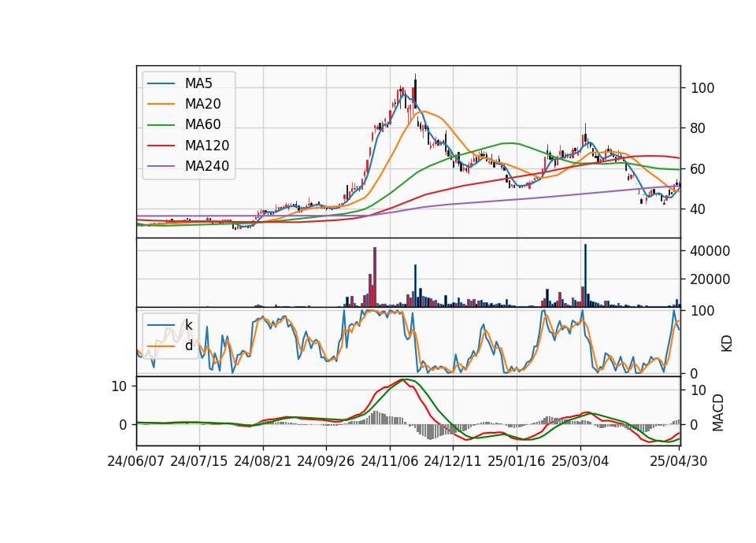
Task: Click the MA120 legend label
Action: [207, 146]
